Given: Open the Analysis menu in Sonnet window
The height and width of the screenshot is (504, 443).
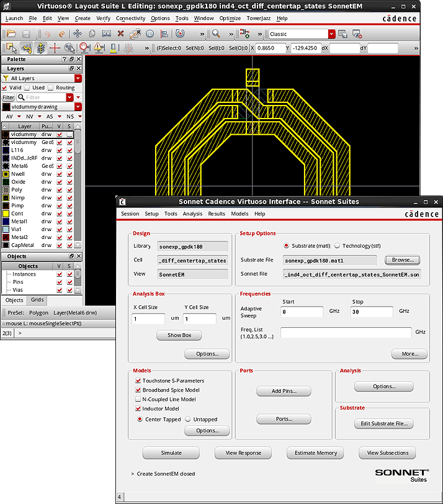Looking at the screenshot, I should point(192,214).
